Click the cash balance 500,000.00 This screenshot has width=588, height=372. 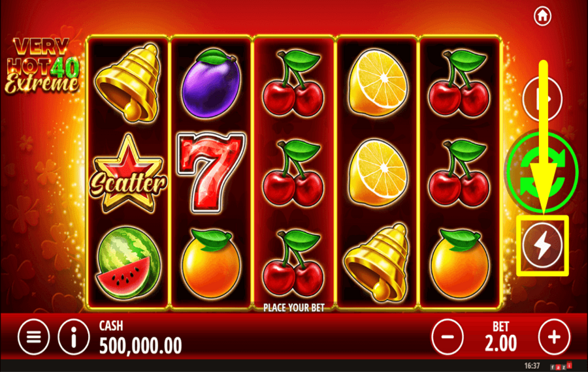(x=140, y=345)
